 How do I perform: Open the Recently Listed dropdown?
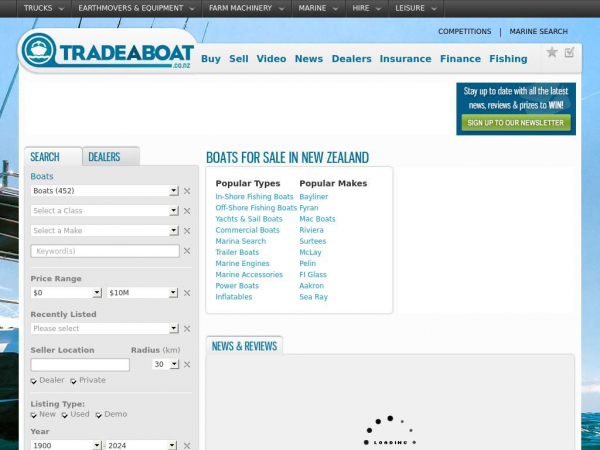[104, 328]
